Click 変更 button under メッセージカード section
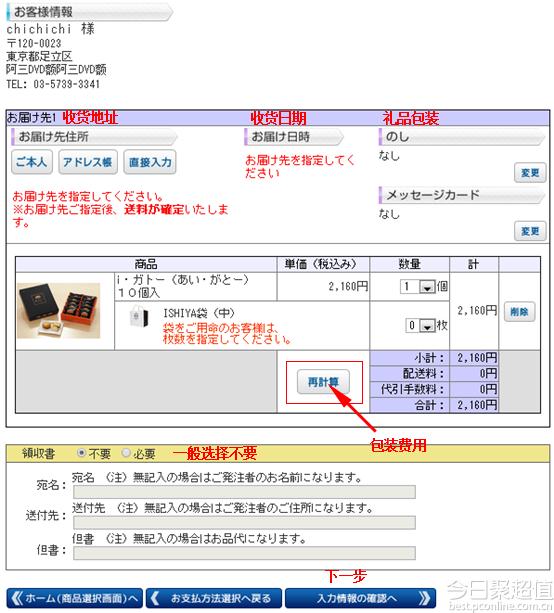The image size is (554, 613). pyautogui.click(x=530, y=231)
